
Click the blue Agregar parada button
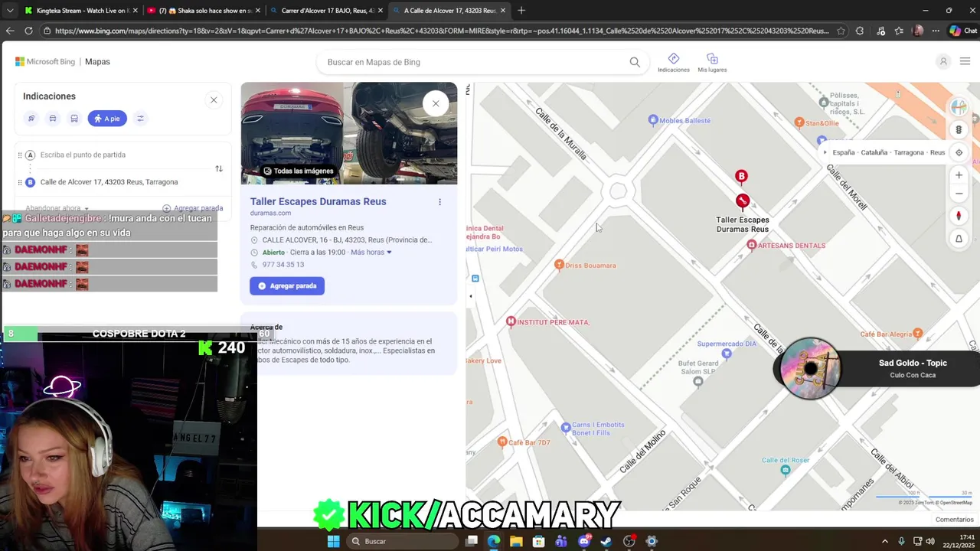pos(287,285)
